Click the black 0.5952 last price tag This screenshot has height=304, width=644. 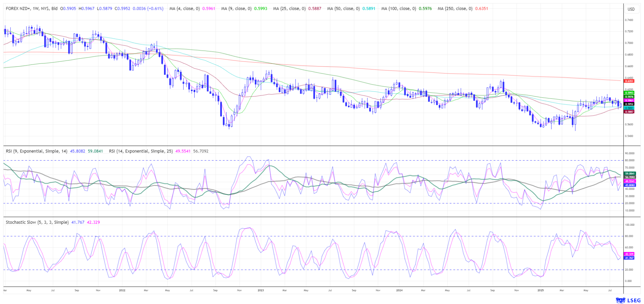(629, 104)
